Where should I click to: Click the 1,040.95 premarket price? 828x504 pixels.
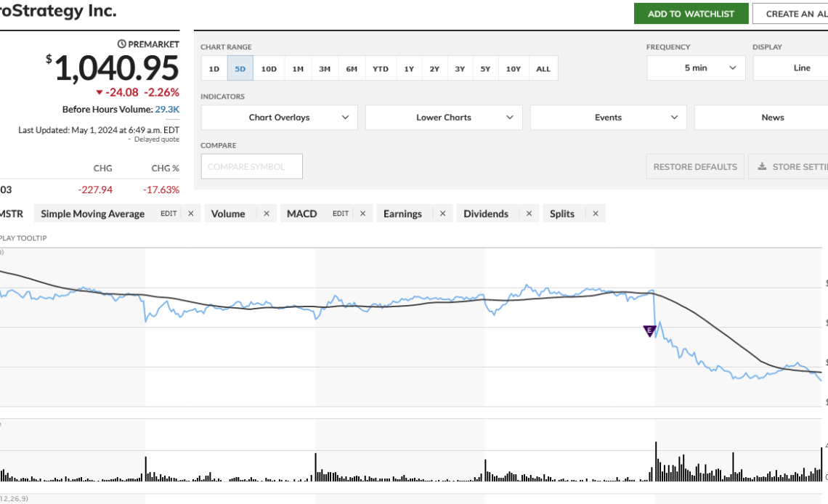117,68
